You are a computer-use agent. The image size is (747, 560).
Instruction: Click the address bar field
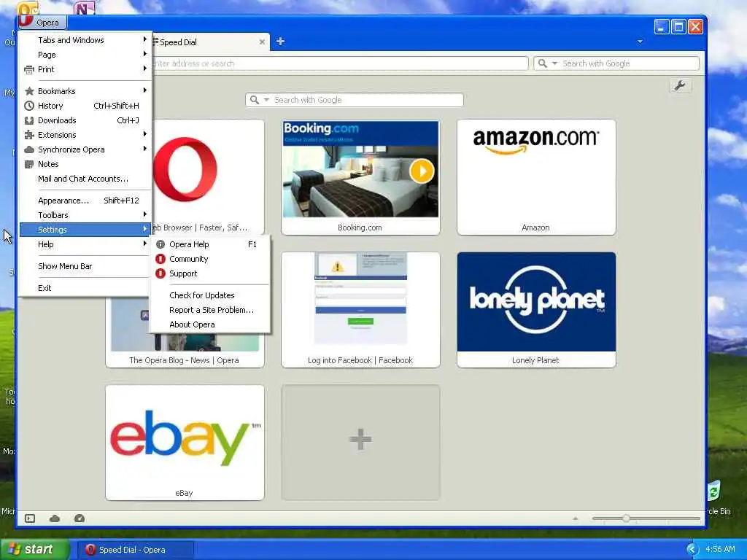(340, 63)
